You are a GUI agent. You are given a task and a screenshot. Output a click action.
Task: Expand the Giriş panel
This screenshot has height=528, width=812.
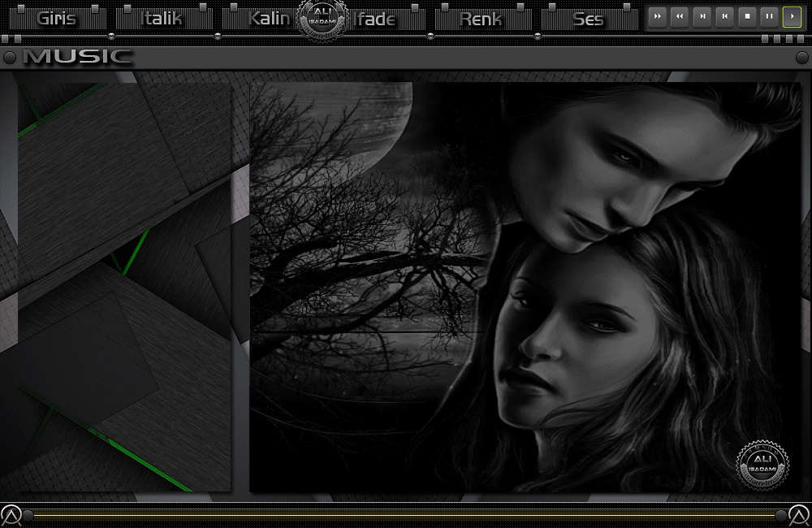coord(57,18)
